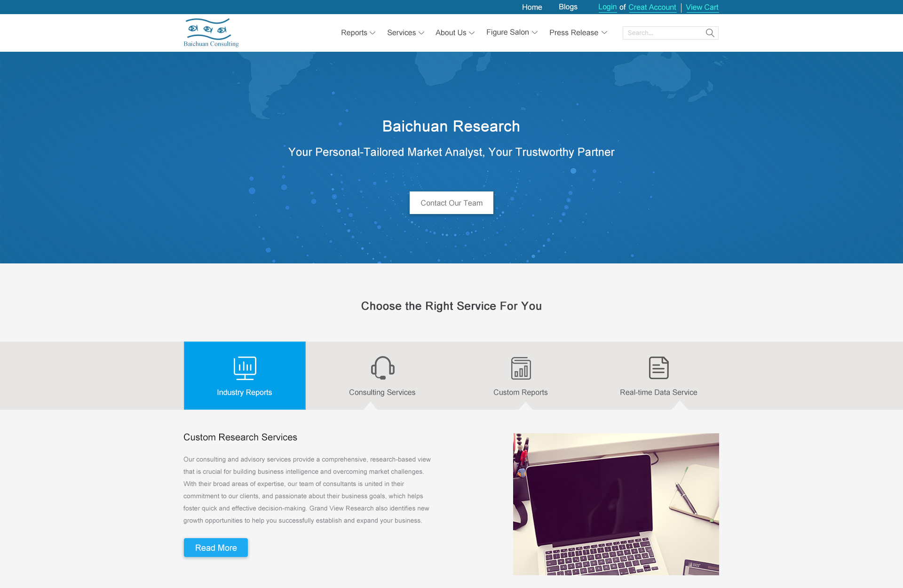Expand the About Us navigation dropdown
The width and height of the screenshot is (903, 588).
(455, 33)
